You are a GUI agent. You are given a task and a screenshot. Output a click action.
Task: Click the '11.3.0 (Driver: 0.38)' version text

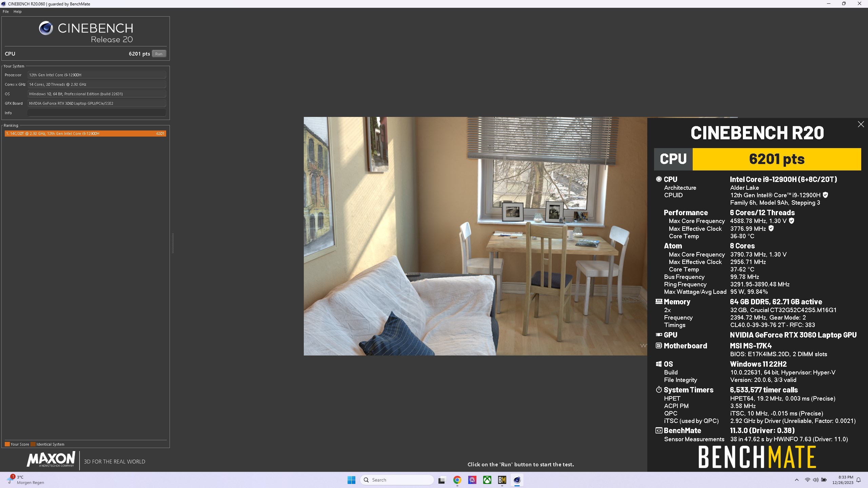[x=762, y=430]
